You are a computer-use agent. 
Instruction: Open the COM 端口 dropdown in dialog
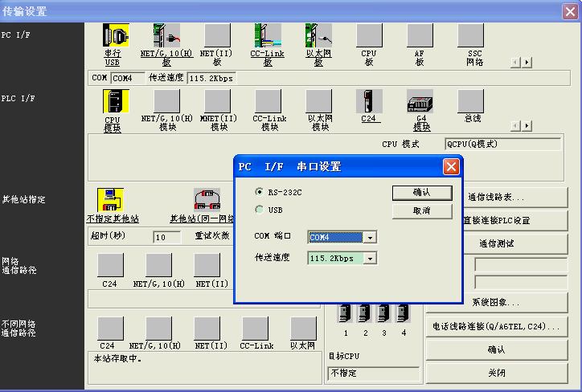tap(370, 238)
